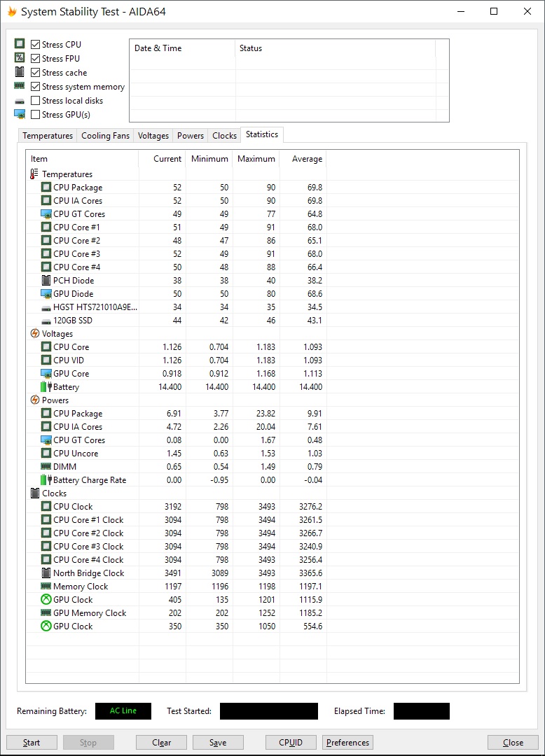Untick Stress system memory

(x=35, y=86)
